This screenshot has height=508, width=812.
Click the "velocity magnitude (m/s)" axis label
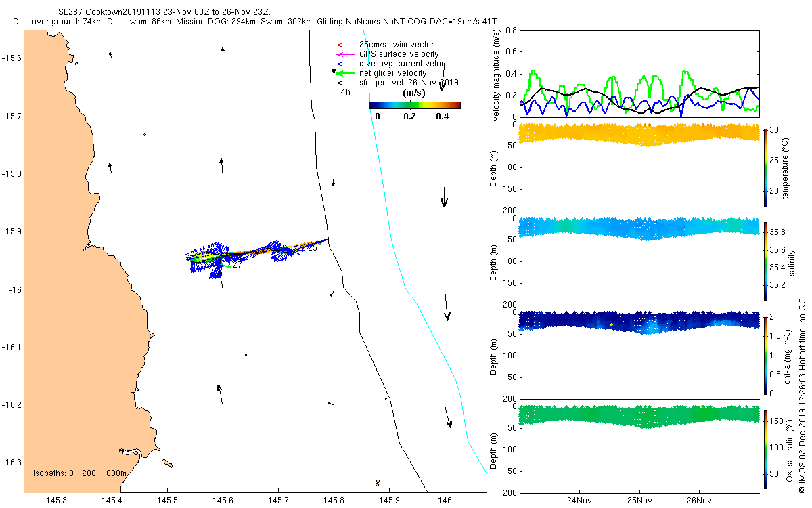pyautogui.click(x=498, y=74)
